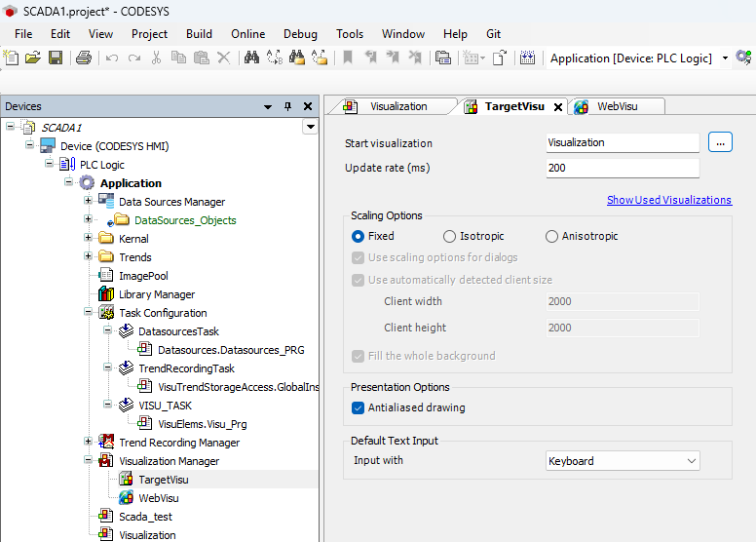Click the Delete X icon in toolbar
Image resolution: width=756 pixels, height=542 pixels.
point(224,58)
